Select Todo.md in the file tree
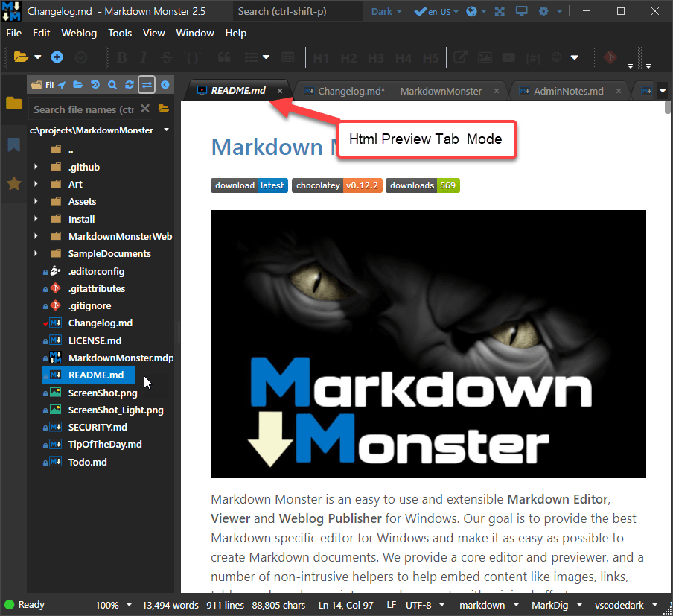 (88, 462)
